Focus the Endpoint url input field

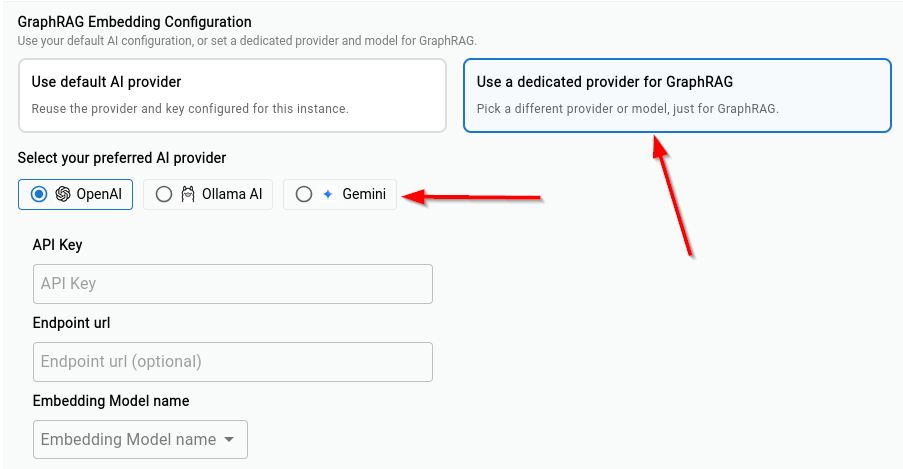coord(233,362)
